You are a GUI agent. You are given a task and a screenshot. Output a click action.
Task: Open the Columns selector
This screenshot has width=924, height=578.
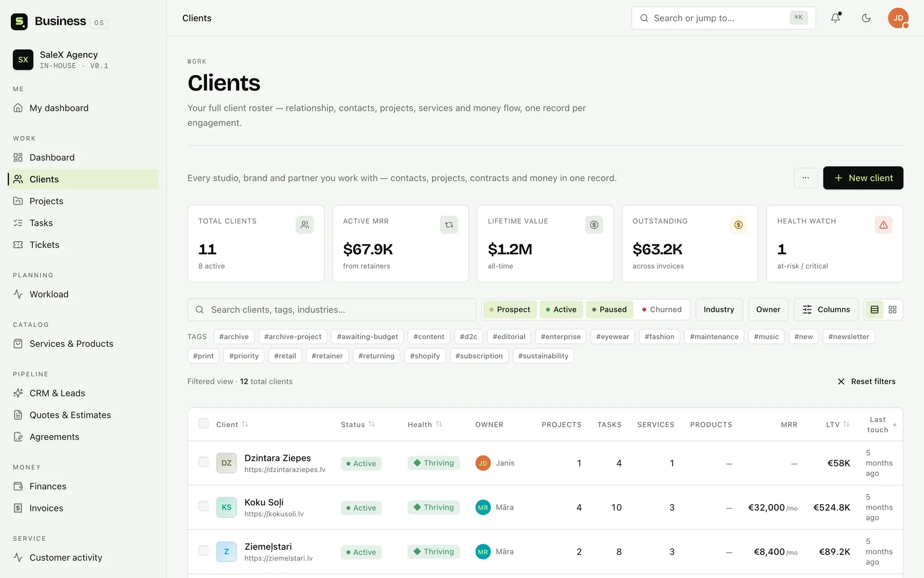click(x=826, y=309)
